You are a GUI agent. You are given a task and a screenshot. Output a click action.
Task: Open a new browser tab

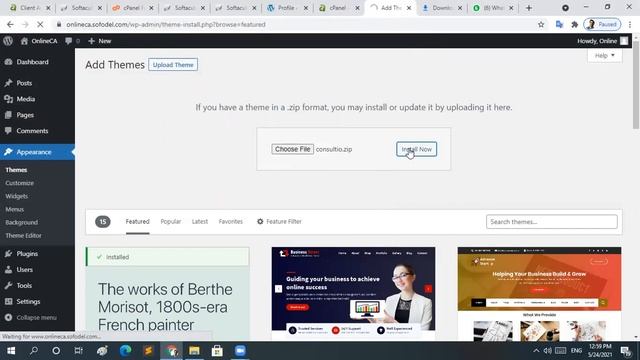tap(529, 8)
